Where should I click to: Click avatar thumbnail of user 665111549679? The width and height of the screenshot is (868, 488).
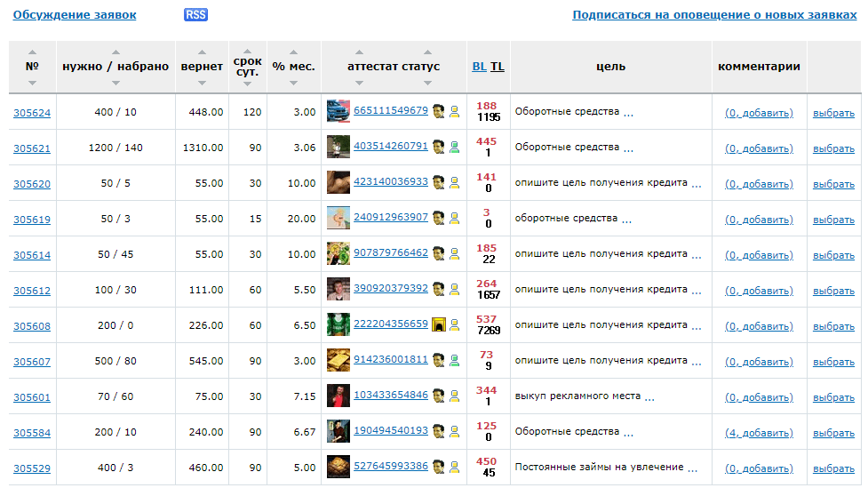point(338,111)
